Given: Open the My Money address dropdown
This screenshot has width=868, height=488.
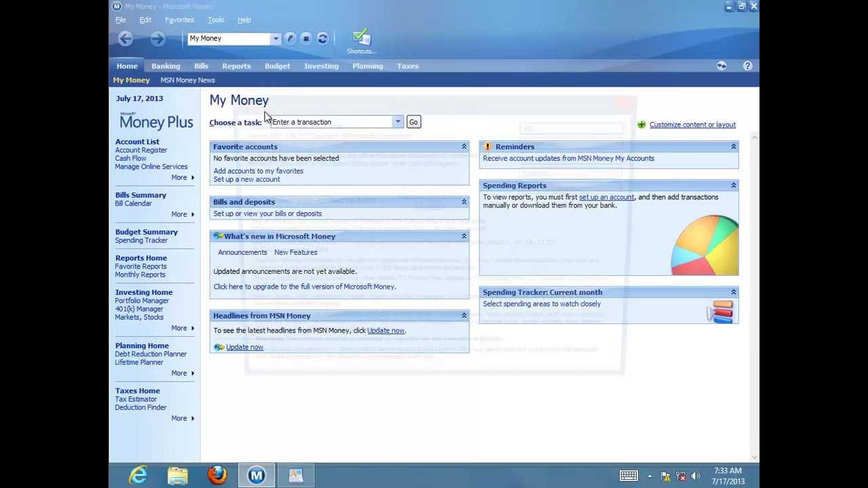Looking at the screenshot, I should [275, 39].
